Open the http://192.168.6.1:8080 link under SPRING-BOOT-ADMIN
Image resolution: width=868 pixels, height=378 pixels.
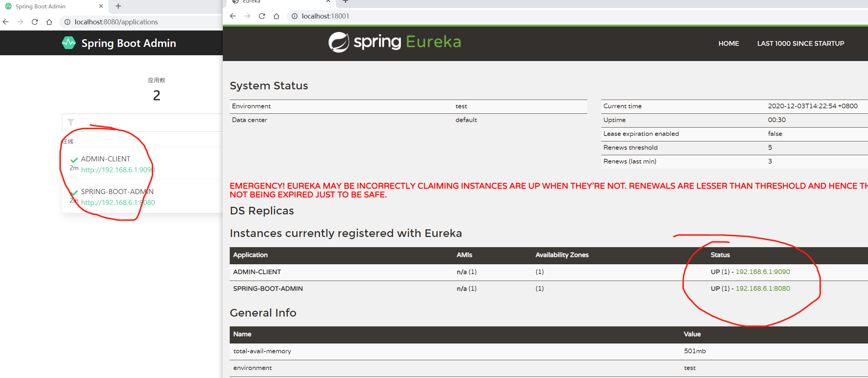(x=118, y=202)
